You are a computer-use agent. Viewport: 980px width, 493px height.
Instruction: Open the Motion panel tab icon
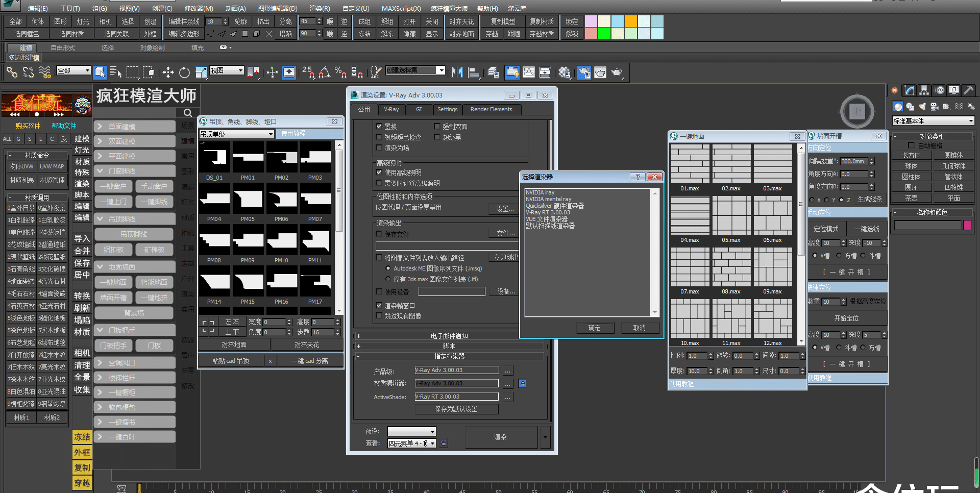939,90
